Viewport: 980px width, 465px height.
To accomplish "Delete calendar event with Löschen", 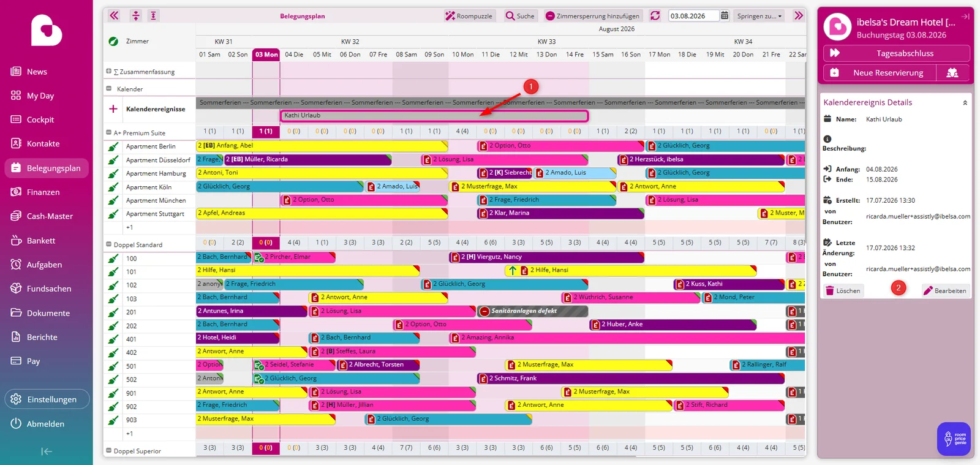I will click(x=843, y=290).
